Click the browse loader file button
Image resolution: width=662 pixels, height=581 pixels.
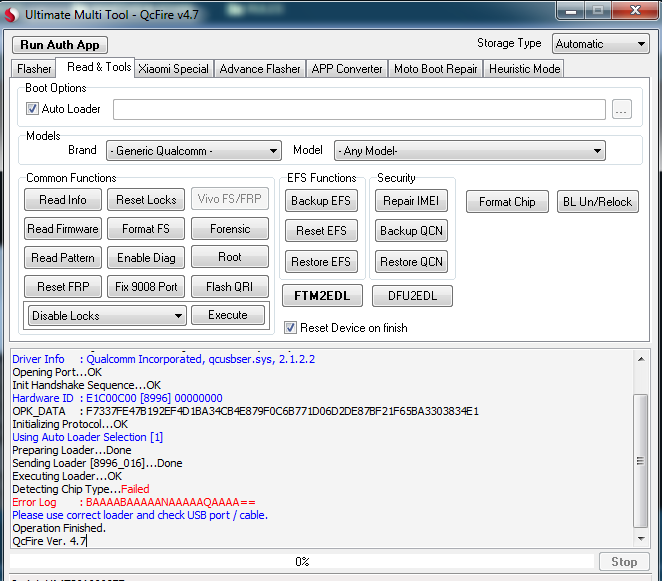point(621,110)
